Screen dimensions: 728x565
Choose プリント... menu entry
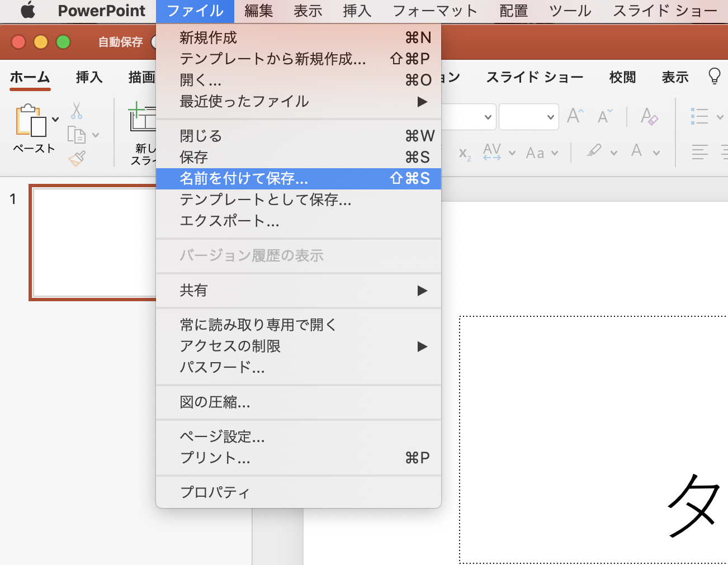tap(299, 458)
